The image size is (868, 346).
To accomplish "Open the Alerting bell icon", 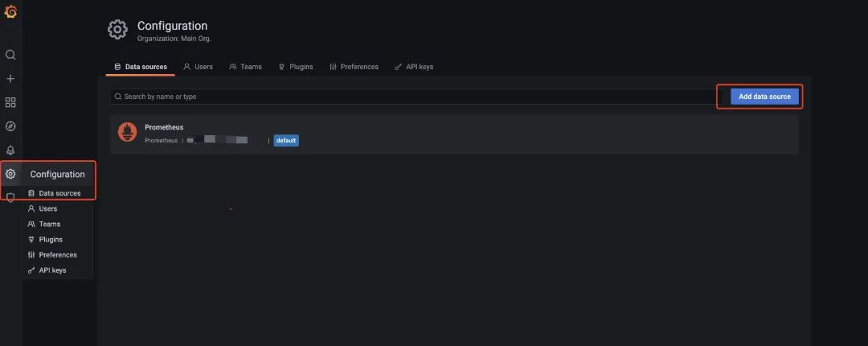I will [x=10, y=150].
